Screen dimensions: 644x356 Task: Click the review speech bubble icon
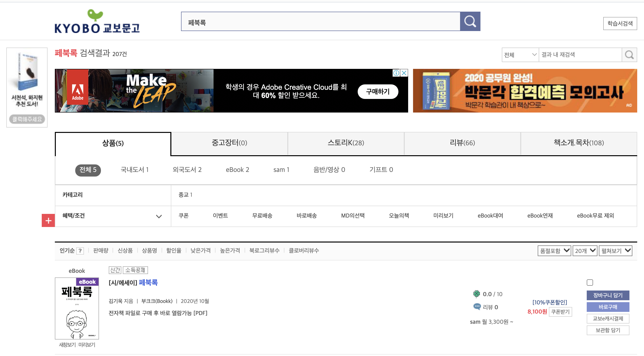[477, 307]
